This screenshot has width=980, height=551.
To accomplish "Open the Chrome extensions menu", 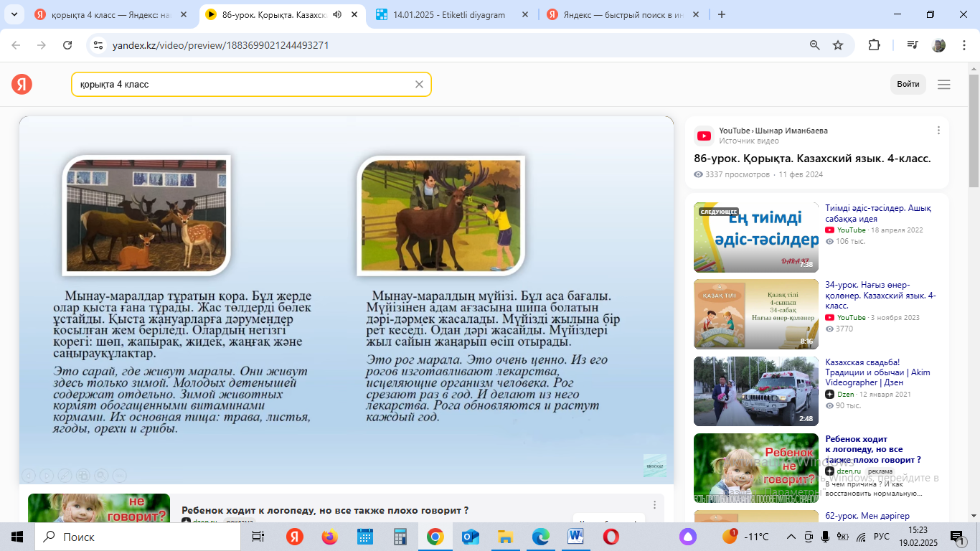I will click(x=874, y=45).
